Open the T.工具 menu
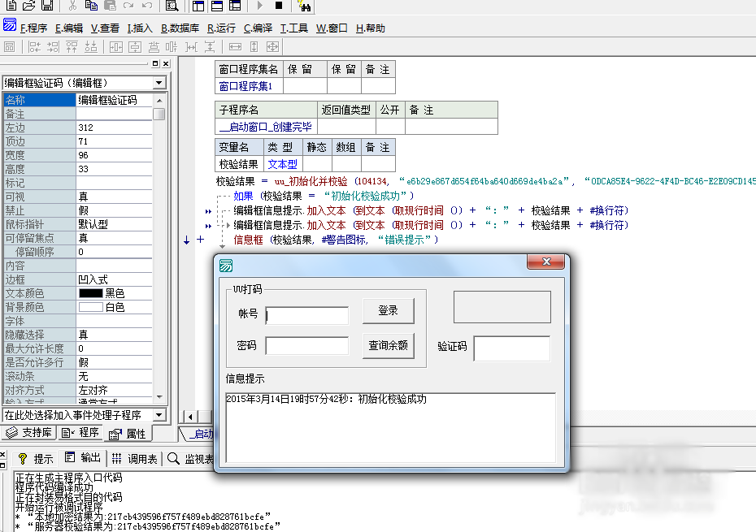756x532 pixels. pyautogui.click(x=294, y=28)
